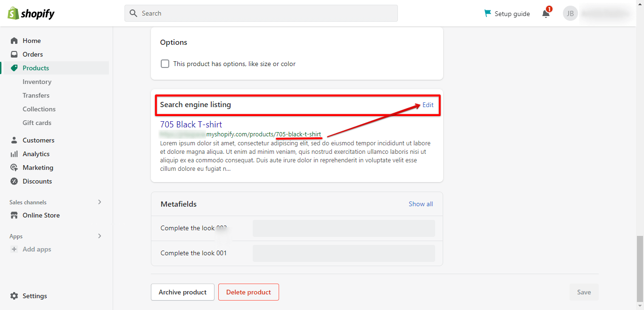Click the Analytics bar chart icon
Viewport: 644px width, 310px height.
pyautogui.click(x=14, y=153)
